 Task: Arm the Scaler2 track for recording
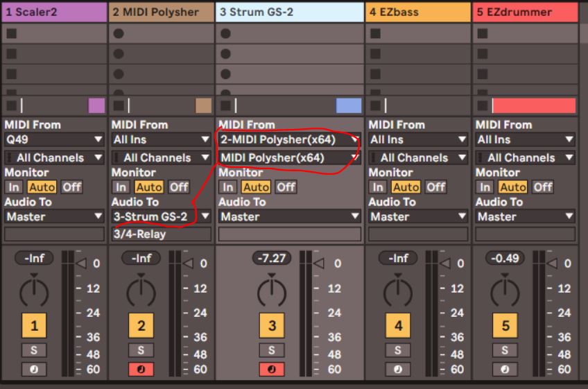pyautogui.click(x=34, y=369)
